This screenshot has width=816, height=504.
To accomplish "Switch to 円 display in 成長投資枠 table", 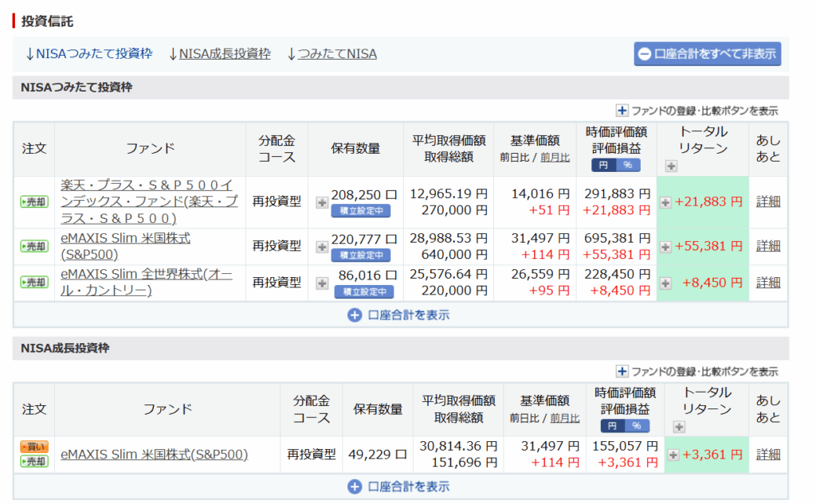I will pos(612,426).
